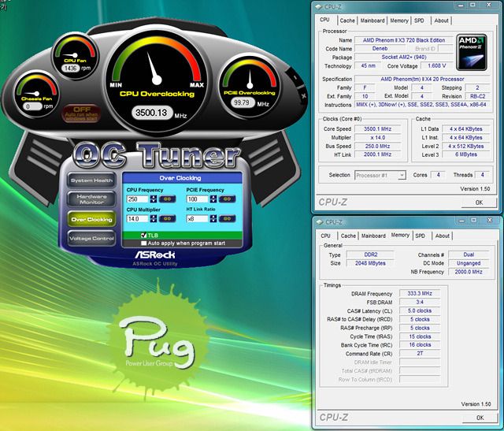The height and width of the screenshot is (431, 504).
Task: Click the Level 3 cache value 6 MBytes
Action: [x=465, y=154]
